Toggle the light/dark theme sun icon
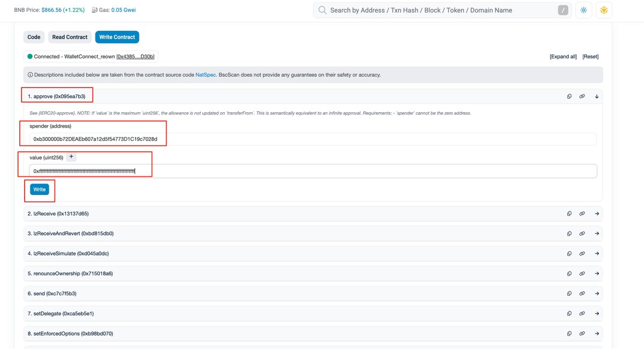644x349 pixels. click(583, 10)
